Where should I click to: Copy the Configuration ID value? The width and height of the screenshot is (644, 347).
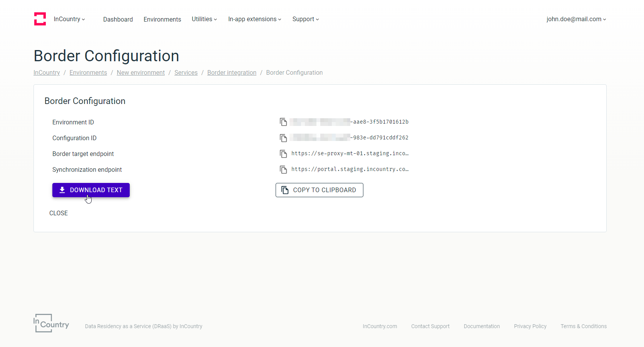tap(283, 138)
